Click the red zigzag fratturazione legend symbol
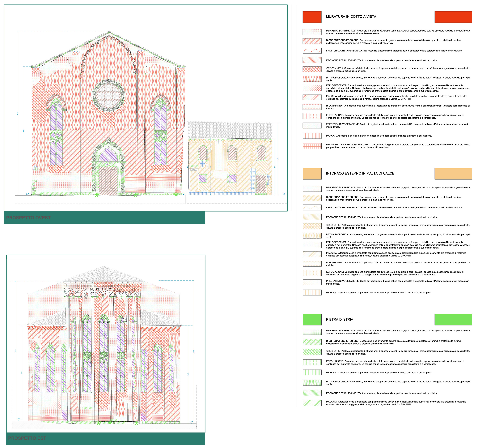 312,50
